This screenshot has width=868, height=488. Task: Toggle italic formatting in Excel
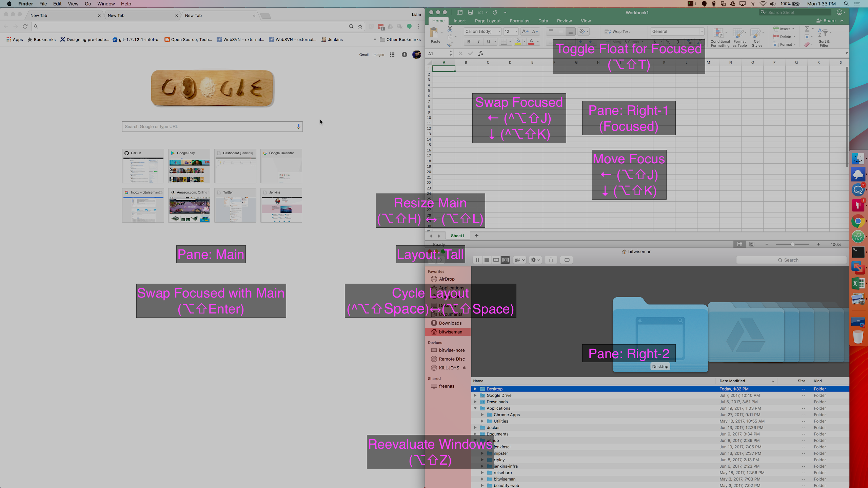[478, 41]
